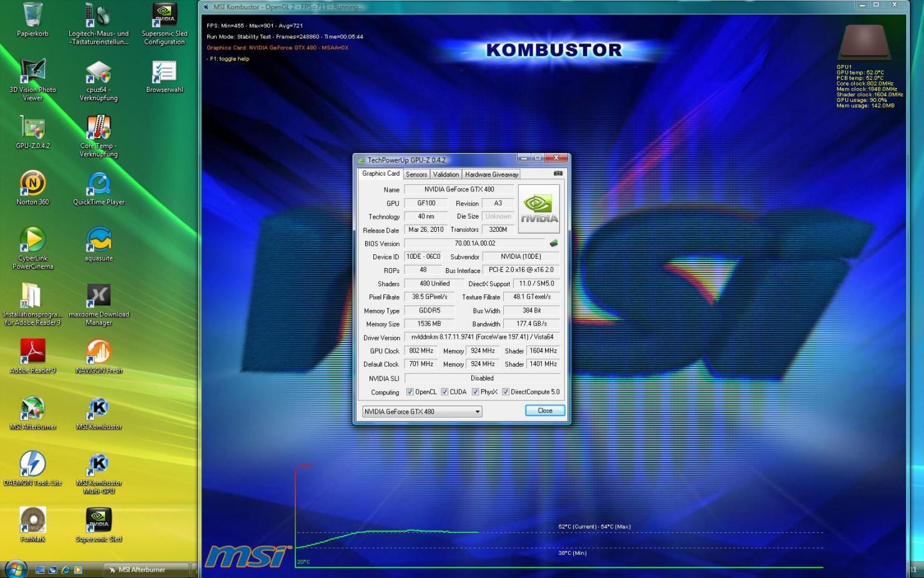Image resolution: width=924 pixels, height=578 pixels.
Task: Click the NVIDIA SLI Disabled field
Action: pyautogui.click(x=482, y=378)
